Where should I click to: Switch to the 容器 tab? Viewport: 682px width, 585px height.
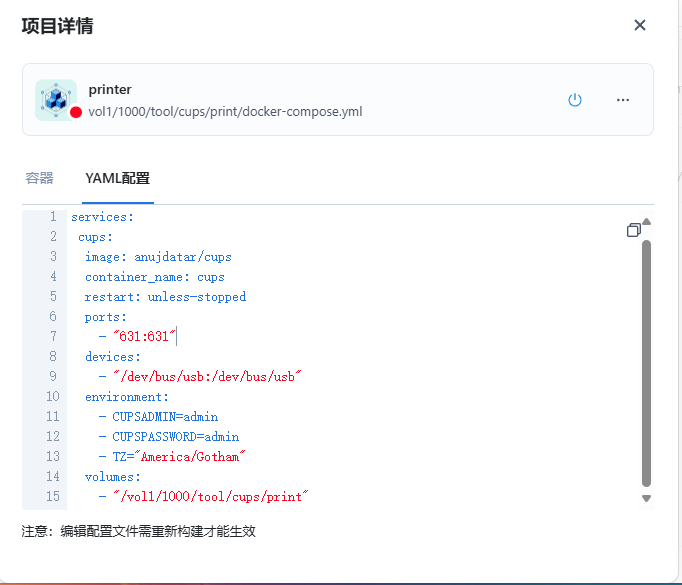click(x=39, y=178)
